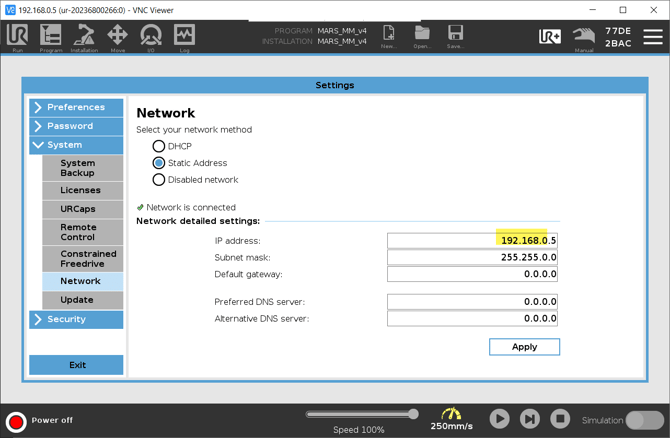
Task: Open the I/O tab icon
Action: pos(151,36)
